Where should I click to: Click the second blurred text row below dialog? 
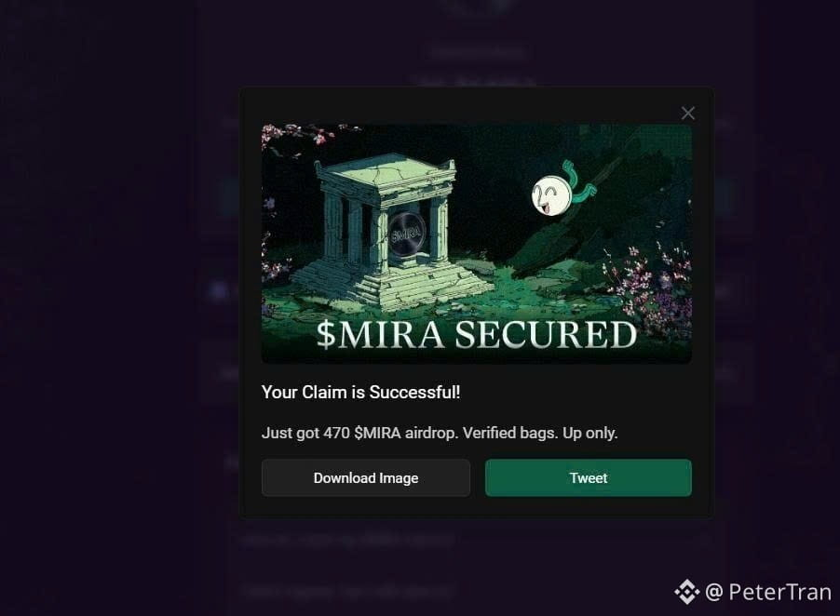347,592
